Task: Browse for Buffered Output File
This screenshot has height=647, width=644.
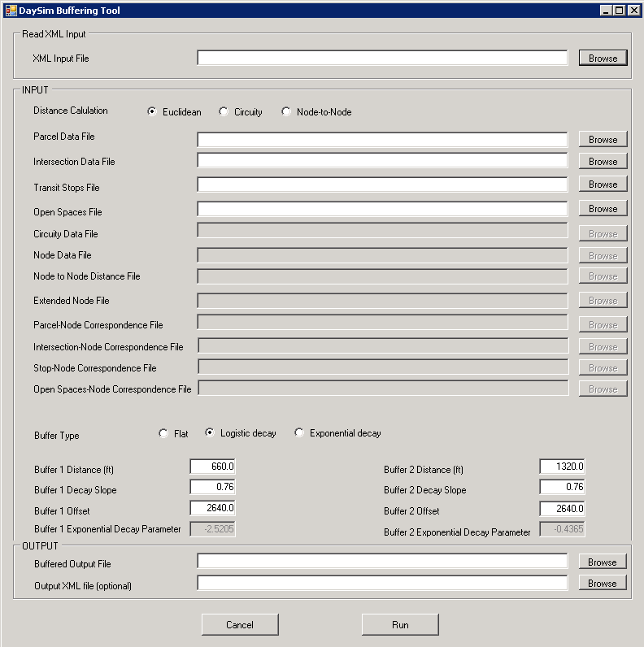Action: click(x=603, y=562)
